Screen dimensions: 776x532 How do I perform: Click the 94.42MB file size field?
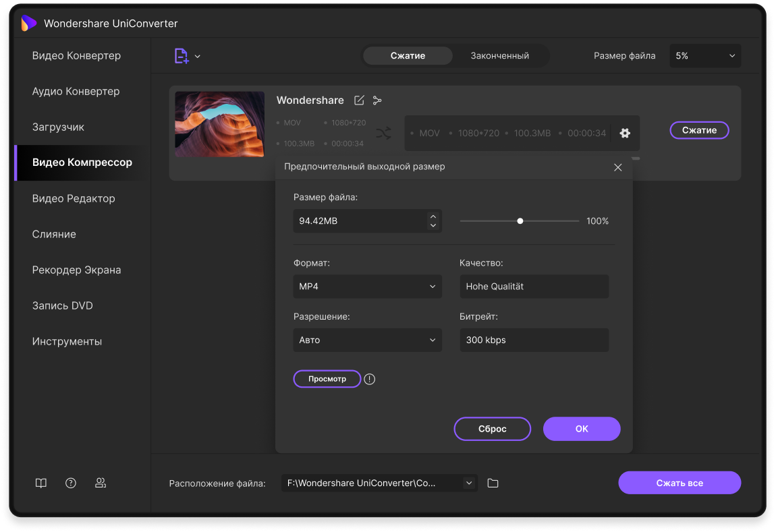367,221
